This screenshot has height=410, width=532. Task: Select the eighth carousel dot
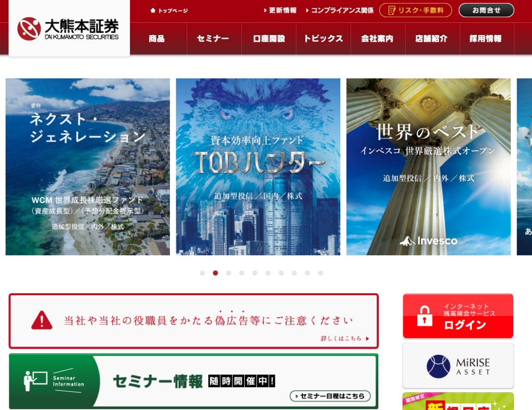click(x=294, y=273)
